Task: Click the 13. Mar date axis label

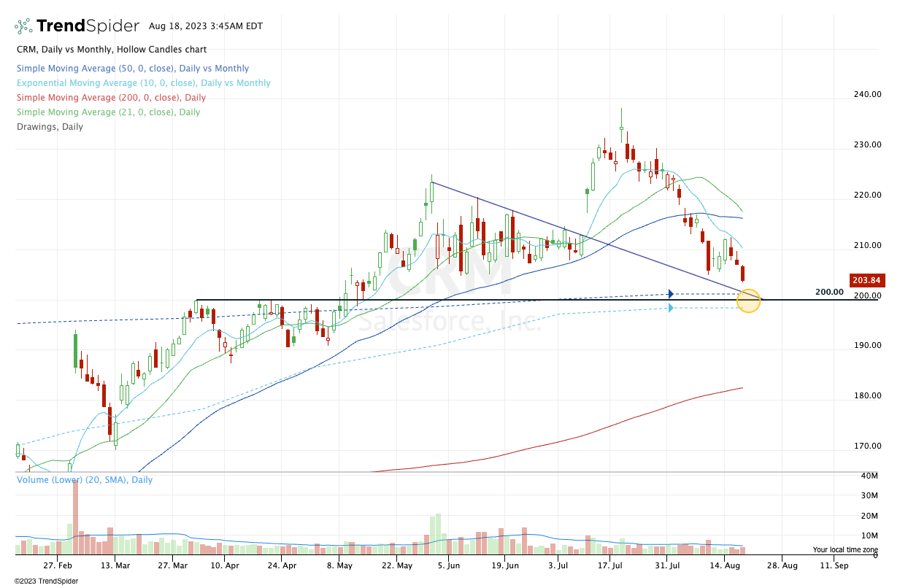Action: 115,565
